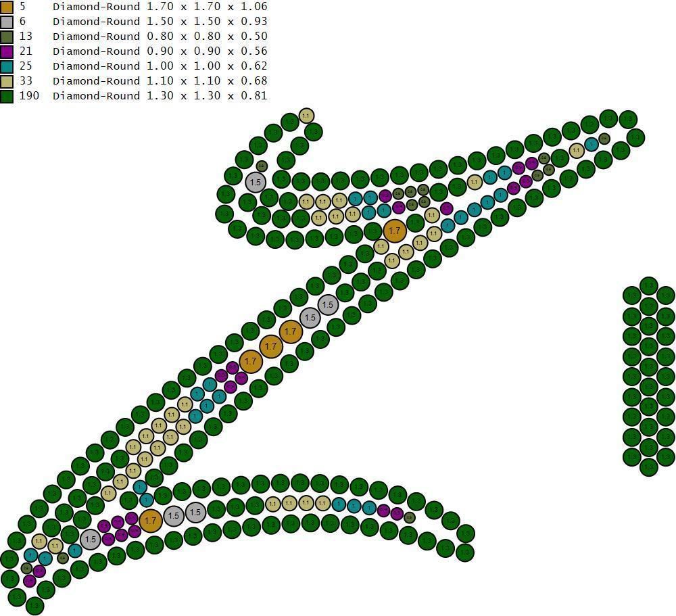Screen dimensions: 676x616
Task: Select text "Diamond-Round 1.30 x 1.30 x 0.81"
Action: [160, 95]
